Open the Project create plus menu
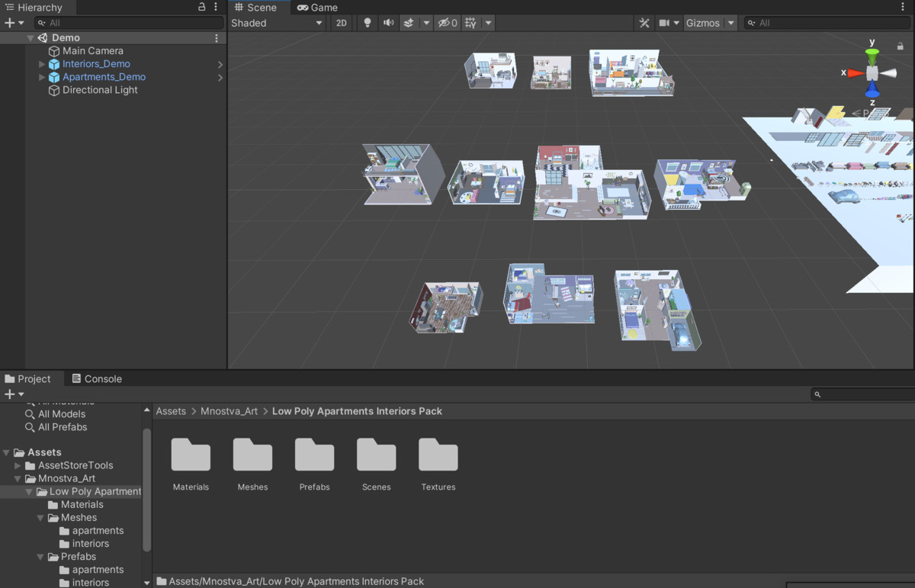This screenshot has width=915, height=588. (14, 394)
